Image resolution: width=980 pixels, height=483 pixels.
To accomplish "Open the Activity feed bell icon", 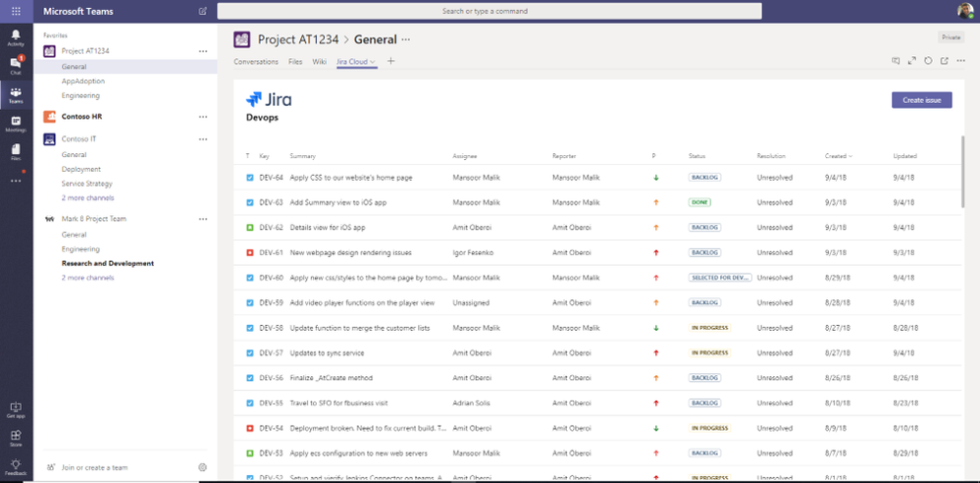I will coord(17,37).
